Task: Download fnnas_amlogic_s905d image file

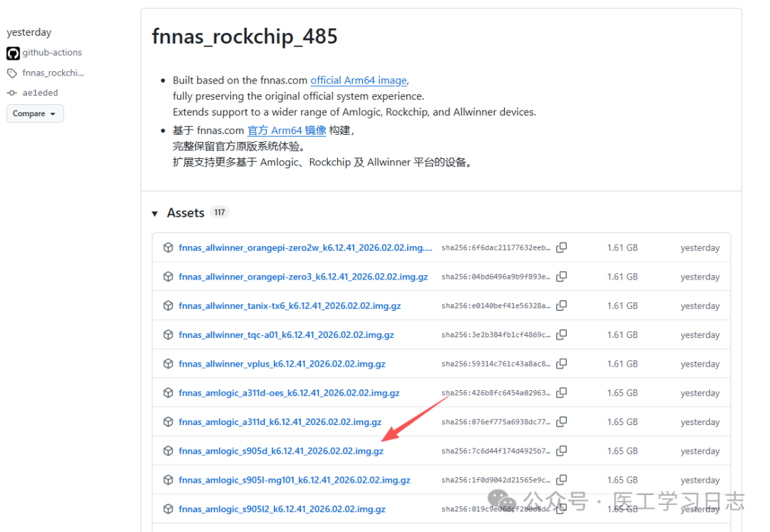Action: pyautogui.click(x=281, y=451)
